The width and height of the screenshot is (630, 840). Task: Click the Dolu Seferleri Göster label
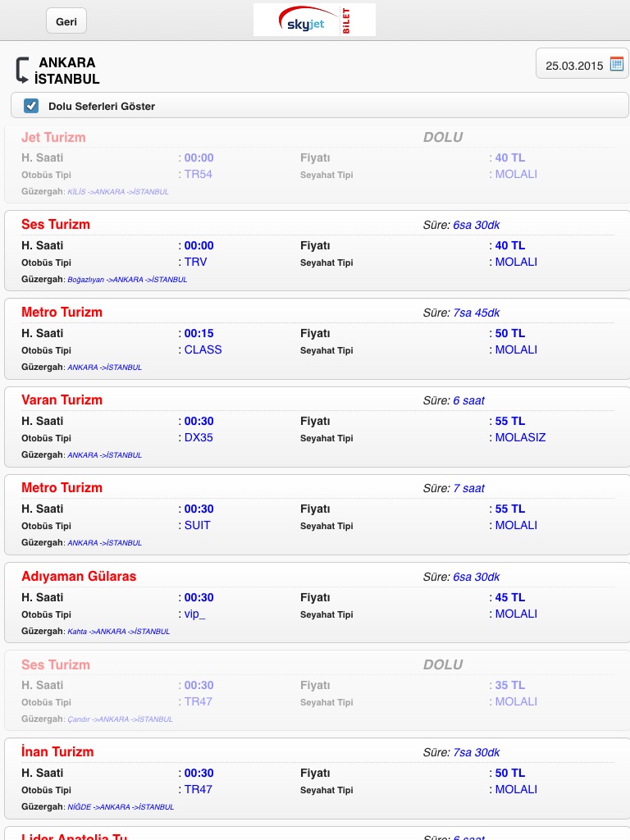(x=102, y=107)
